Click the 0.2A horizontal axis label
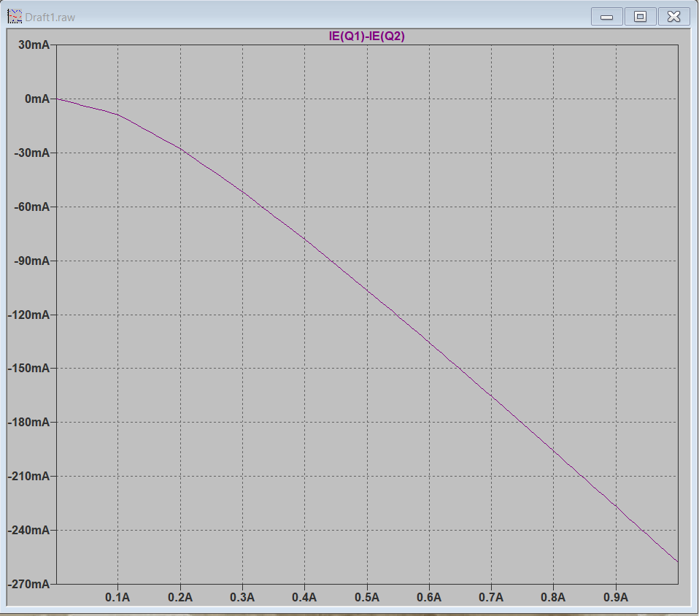Image resolution: width=699 pixels, height=616 pixels. pos(180,597)
